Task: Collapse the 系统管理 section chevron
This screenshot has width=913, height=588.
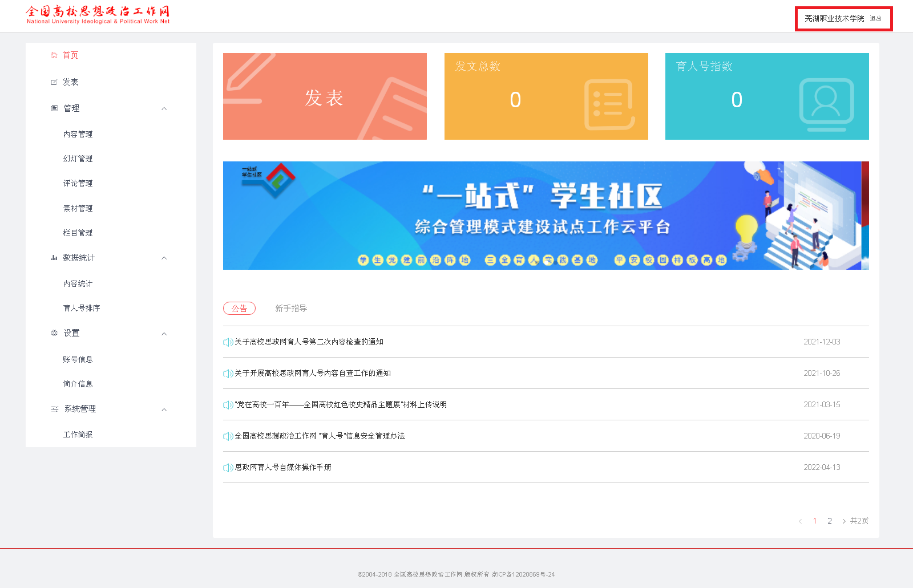Action: (x=164, y=409)
